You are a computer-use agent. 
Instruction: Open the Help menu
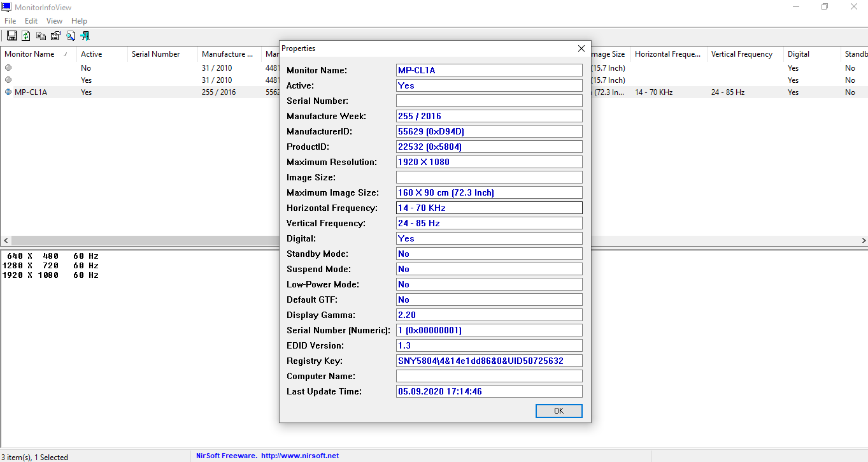pyautogui.click(x=79, y=21)
